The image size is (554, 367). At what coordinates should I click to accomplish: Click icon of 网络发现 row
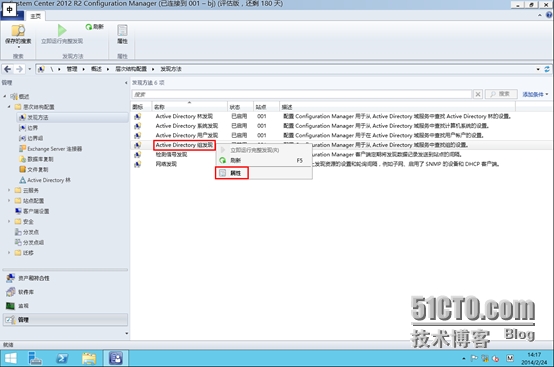click(137, 164)
